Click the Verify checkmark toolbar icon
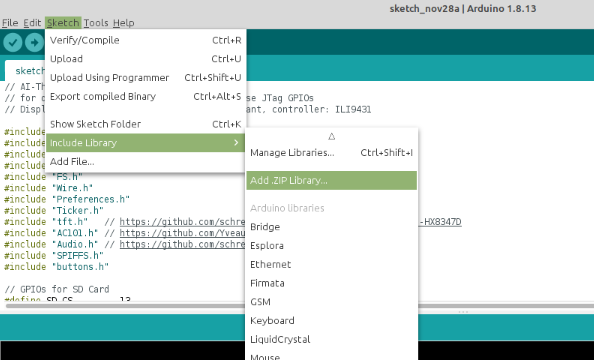Image resolution: width=594 pixels, height=360 pixels. coord(13,42)
